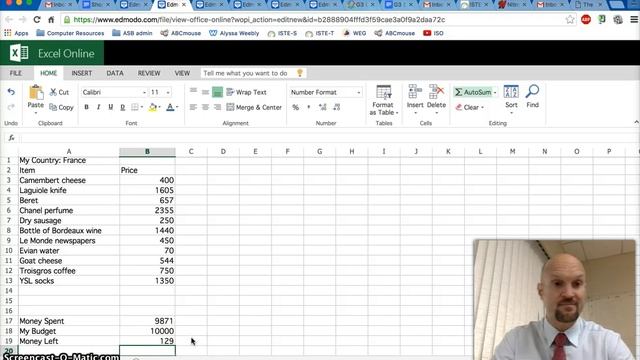Center text horizontally
Image resolution: width=640 pixels, height=360 pixels.
(205, 107)
